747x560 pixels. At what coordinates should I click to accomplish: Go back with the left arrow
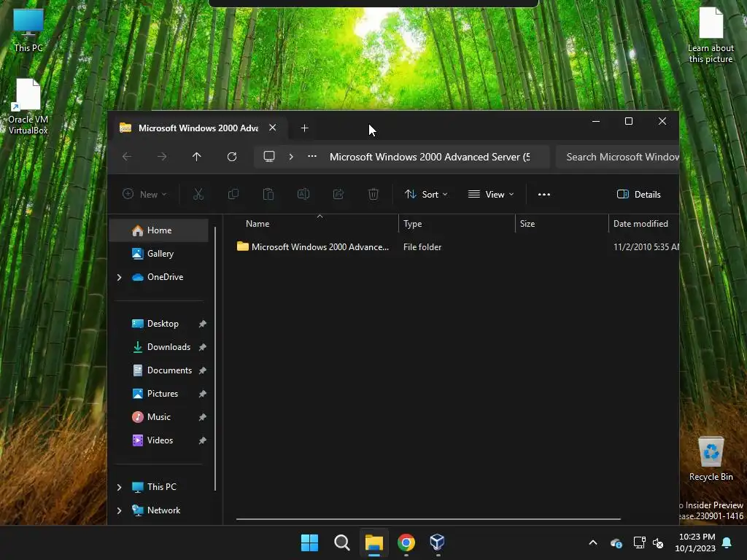127,157
